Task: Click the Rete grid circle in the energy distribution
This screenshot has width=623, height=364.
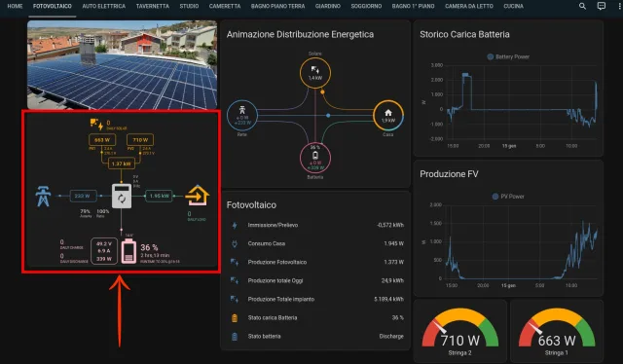Action: (242, 115)
